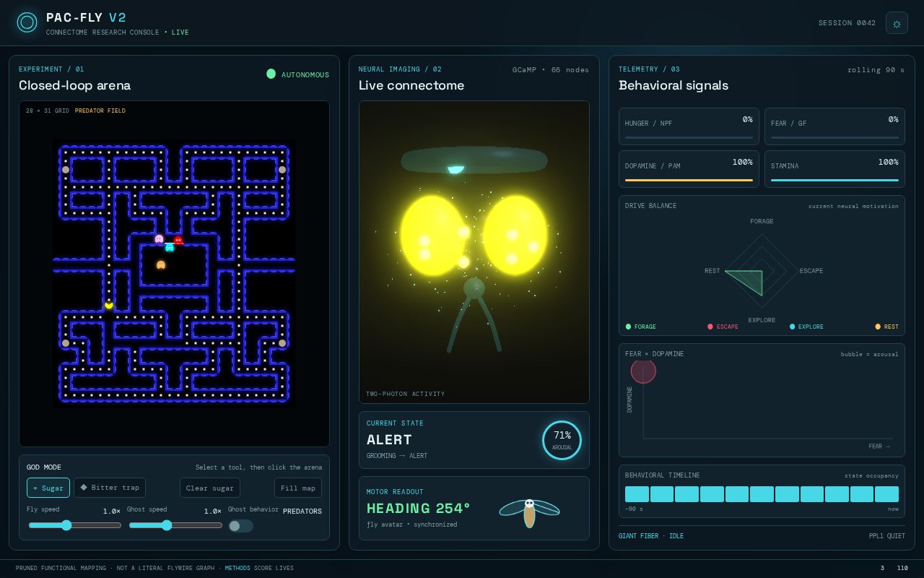The image size is (924, 578).
Task: Click the Fly speed slider handle
Action: pyautogui.click(x=66, y=525)
